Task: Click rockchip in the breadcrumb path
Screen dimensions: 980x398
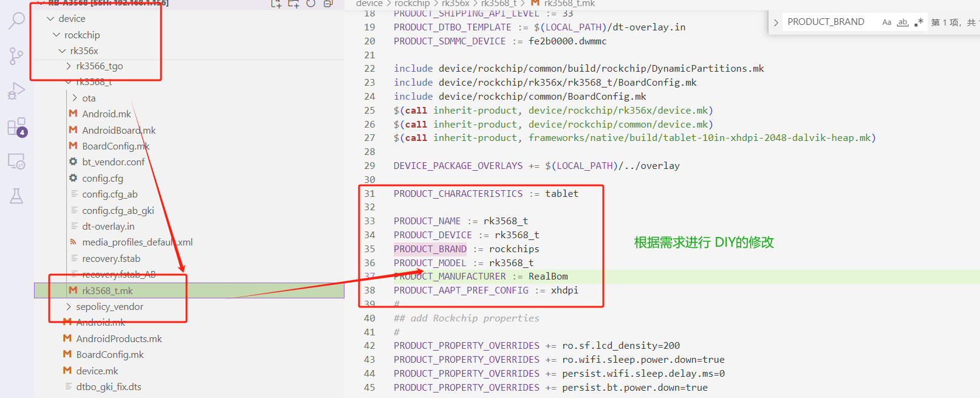Action: click(412, 4)
